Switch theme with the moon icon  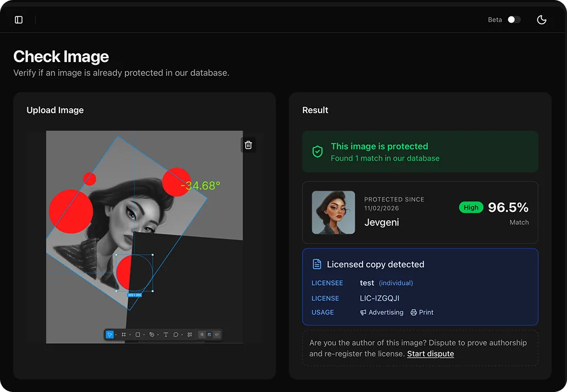541,20
